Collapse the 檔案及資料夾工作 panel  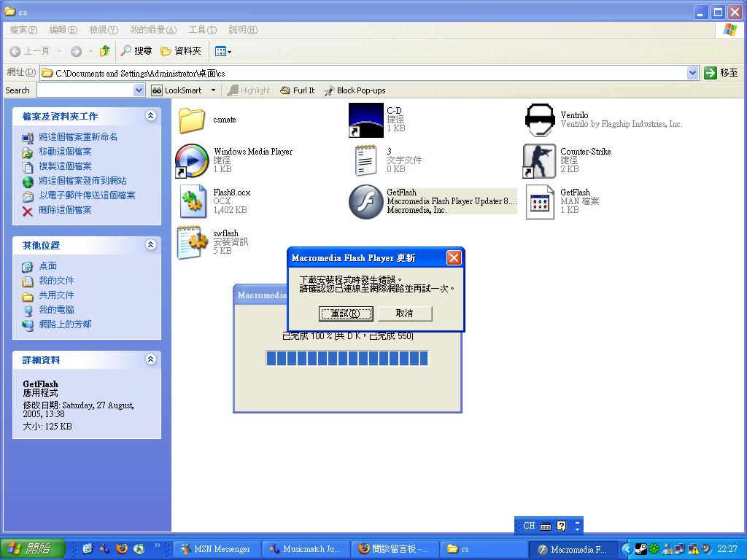pyautogui.click(x=150, y=116)
